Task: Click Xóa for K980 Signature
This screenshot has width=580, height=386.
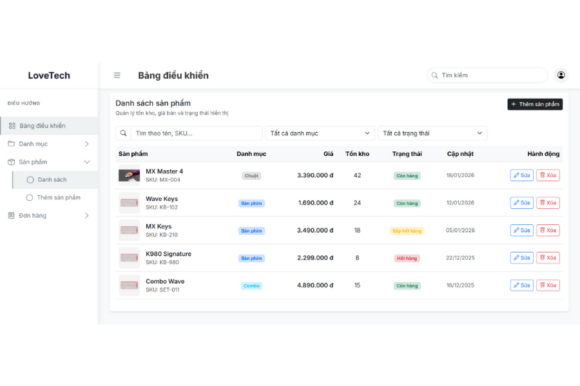Action: (x=548, y=258)
